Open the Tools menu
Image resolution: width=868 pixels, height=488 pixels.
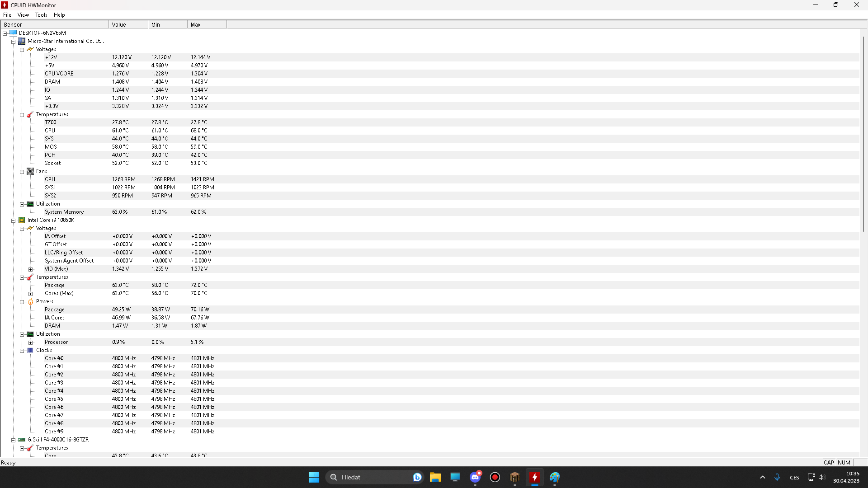pyautogui.click(x=41, y=15)
